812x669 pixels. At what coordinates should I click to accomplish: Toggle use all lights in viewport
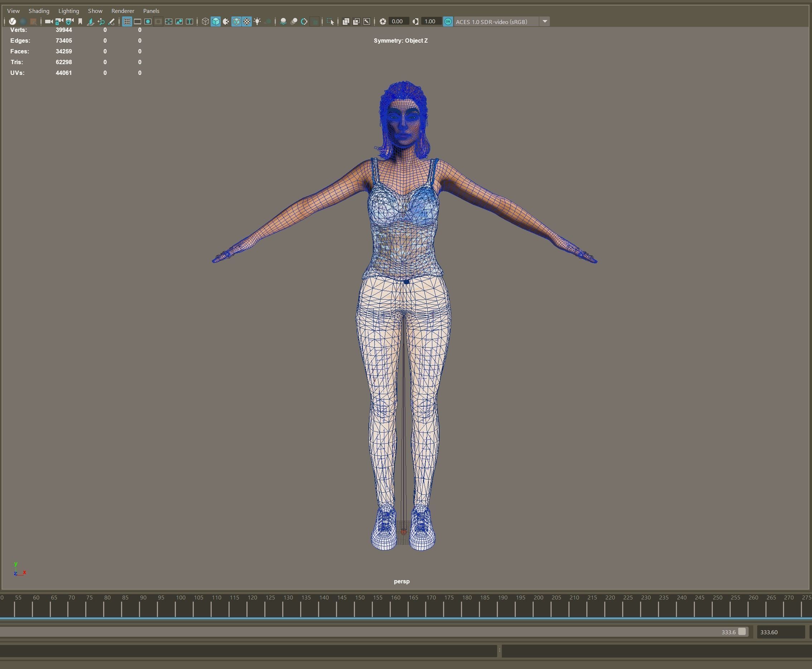coord(257,22)
